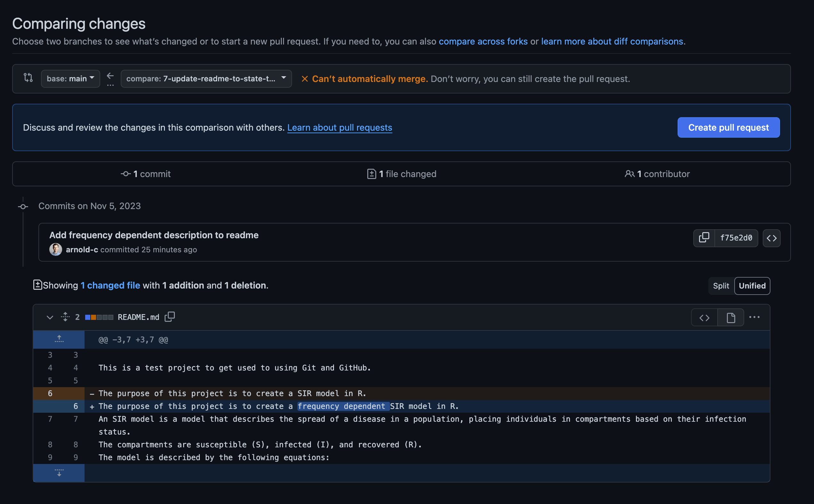814x504 pixels.
Task: Copy the full commit SHA f75e2d0
Action: (x=704, y=238)
